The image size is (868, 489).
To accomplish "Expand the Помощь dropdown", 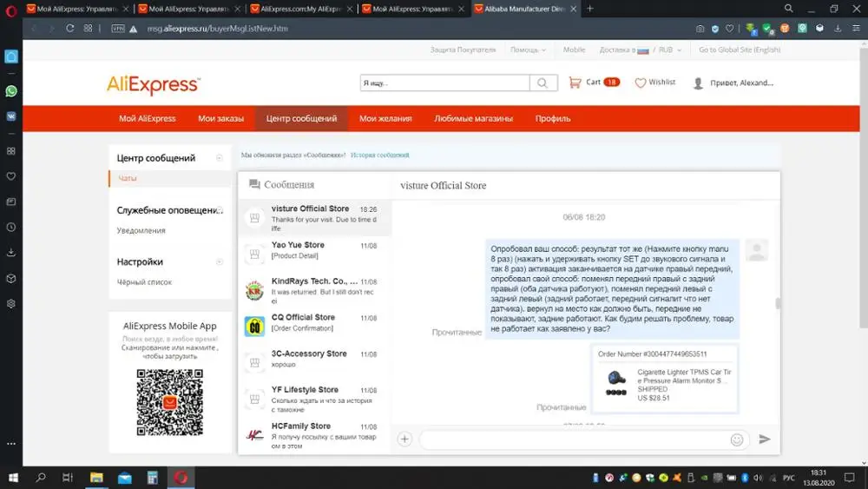I will tap(528, 50).
